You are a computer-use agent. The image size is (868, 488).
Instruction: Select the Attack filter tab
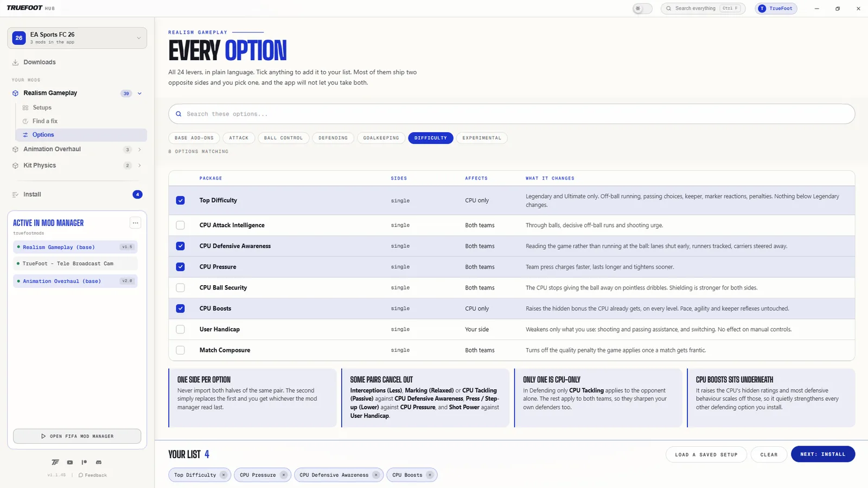pos(239,138)
